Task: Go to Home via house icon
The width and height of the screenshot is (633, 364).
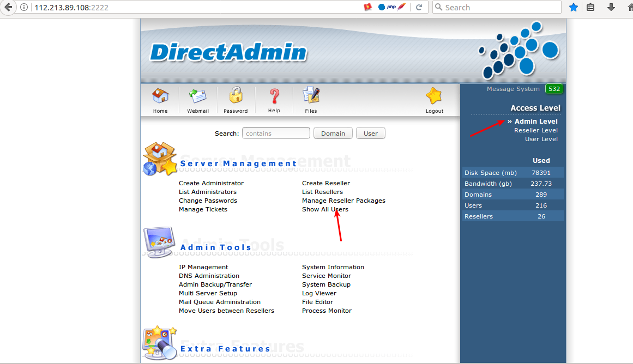Action: (x=160, y=96)
